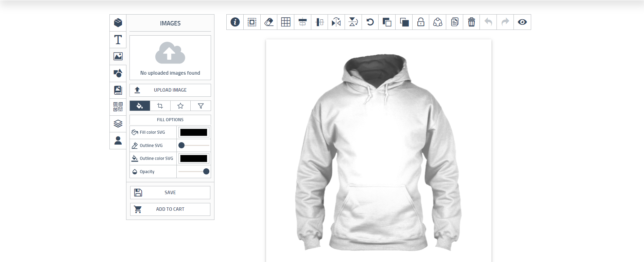644x262 pixels.
Task: Click the UPLOAD IMAGE button
Action: click(x=170, y=90)
